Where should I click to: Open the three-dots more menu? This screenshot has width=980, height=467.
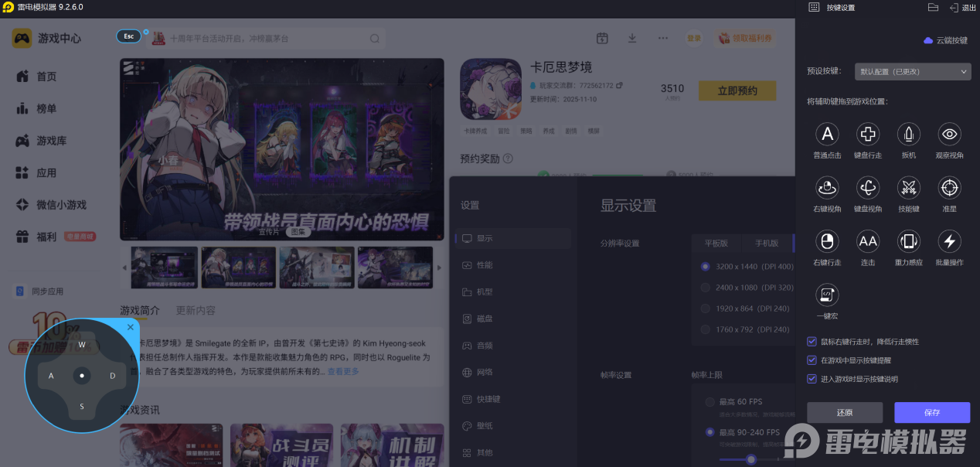point(663,38)
